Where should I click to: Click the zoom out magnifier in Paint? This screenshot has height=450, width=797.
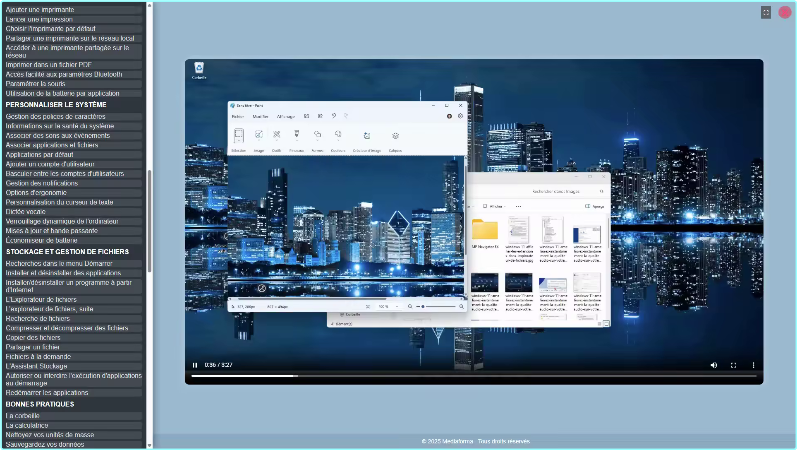pos(410,307)
